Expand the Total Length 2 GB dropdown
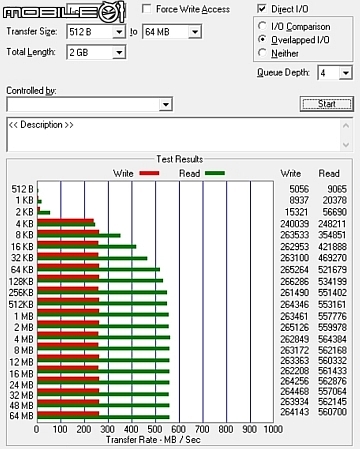This screenshot has height=449, width=360. pyautogui.click(x=119, y=52)
